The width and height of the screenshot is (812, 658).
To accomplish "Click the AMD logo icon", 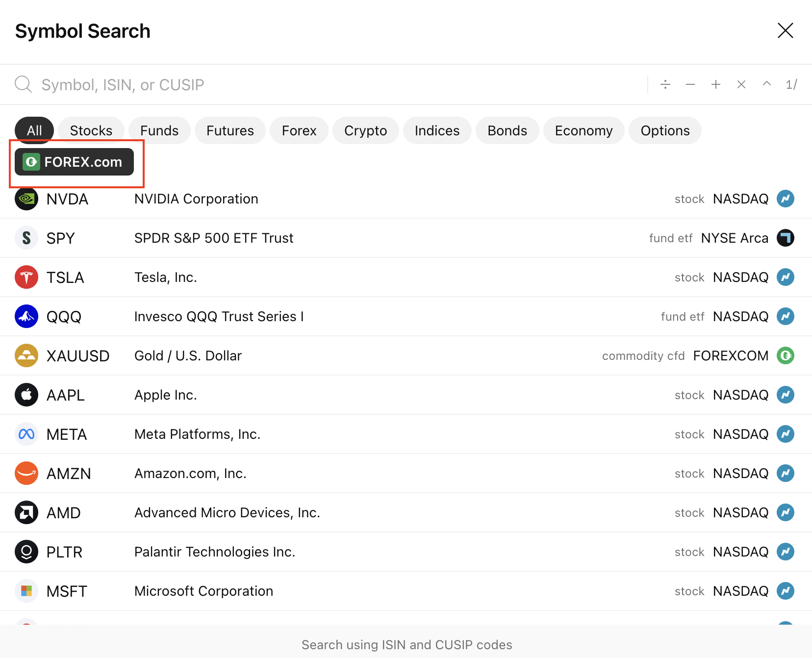I will pyautogui.click(x=26, y=512).
